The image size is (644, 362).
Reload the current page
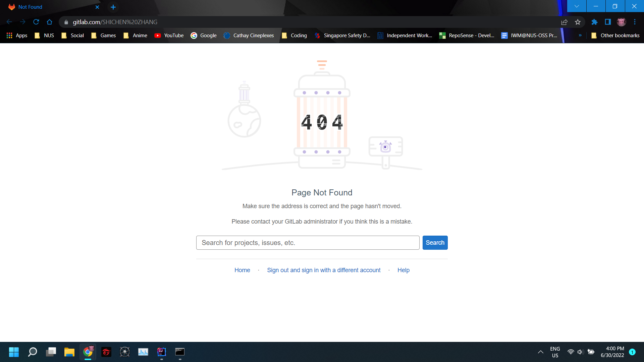[36, 22]
